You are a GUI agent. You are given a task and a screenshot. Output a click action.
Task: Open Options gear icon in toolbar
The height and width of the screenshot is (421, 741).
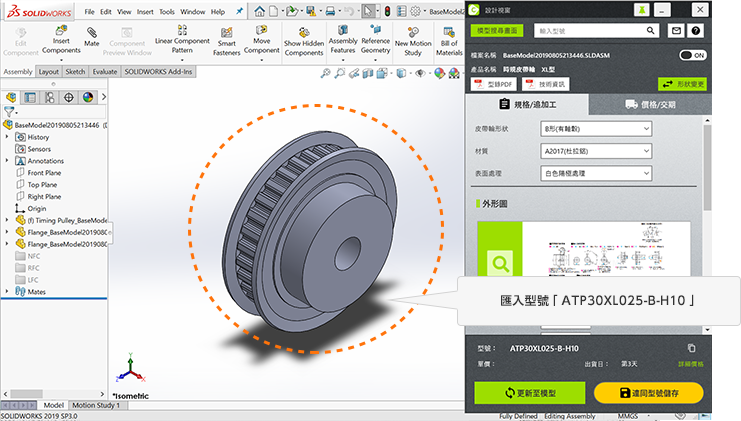[x=415, y=11]
